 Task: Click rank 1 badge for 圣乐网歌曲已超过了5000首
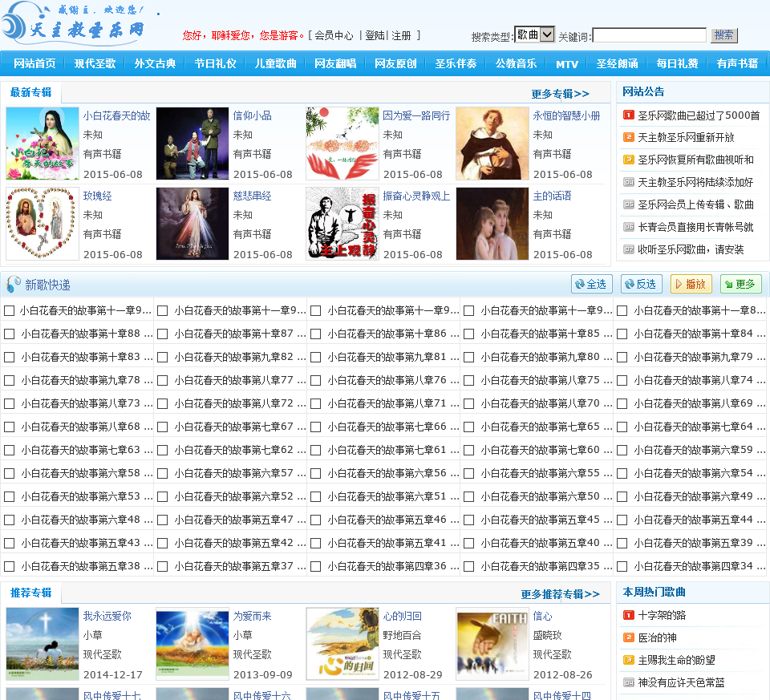pos(629,115)
